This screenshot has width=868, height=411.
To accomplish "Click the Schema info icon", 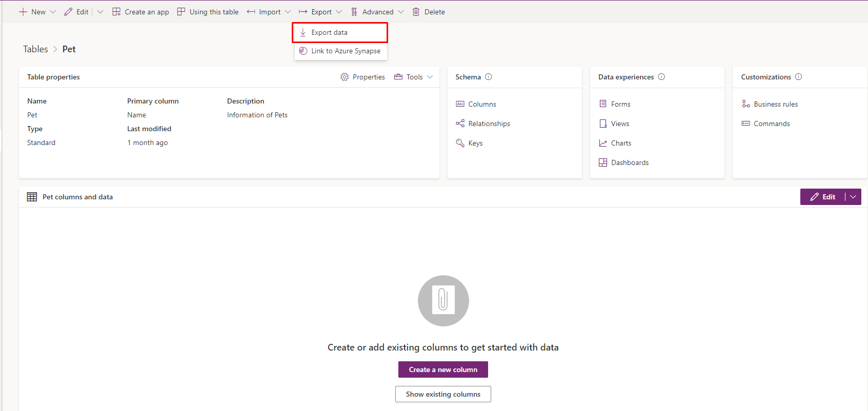I will (x=489, y=77).
